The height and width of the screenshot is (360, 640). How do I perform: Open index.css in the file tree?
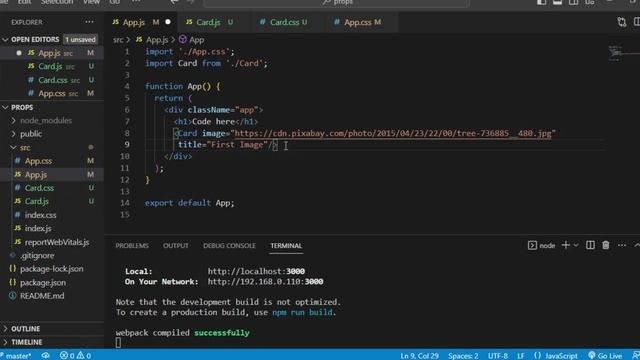coord(52,215)
